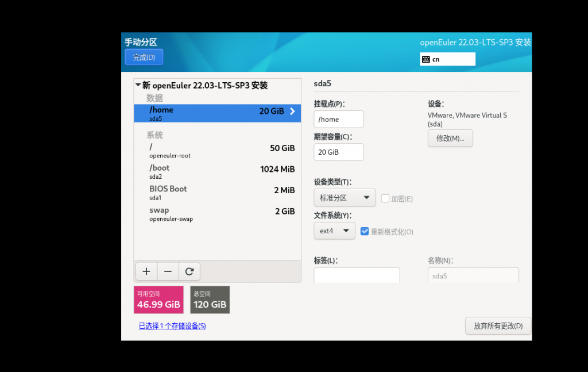Image resolution: width=588 pixels, height=372 pixels.
Task: Open the 标准分区 device type dropdown
Action: [345, 197]
